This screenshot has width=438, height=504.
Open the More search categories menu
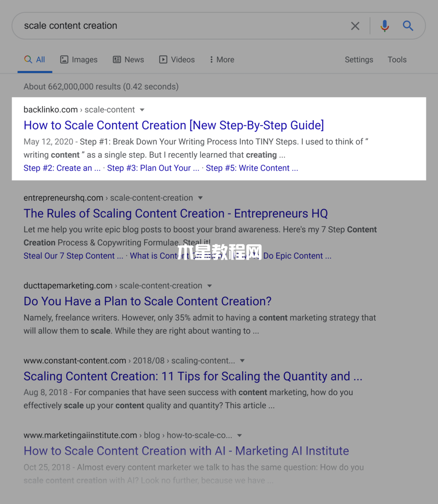point(222,60)
